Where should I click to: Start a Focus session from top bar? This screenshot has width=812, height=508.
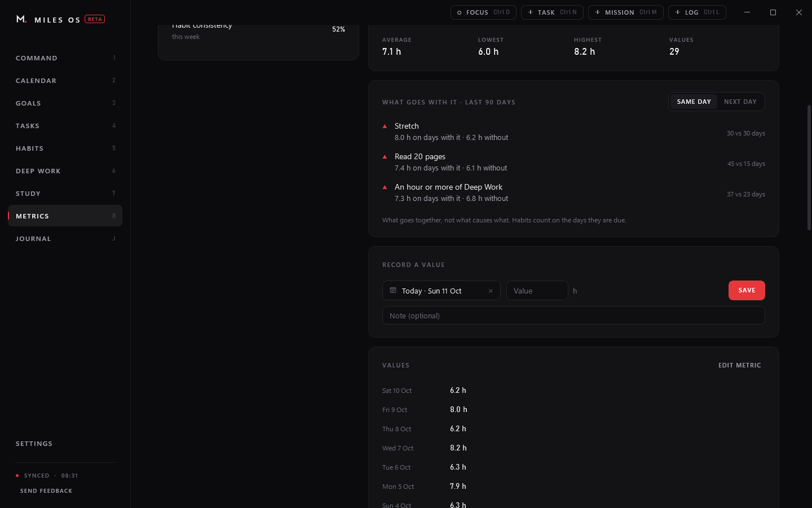coord(483,12)
